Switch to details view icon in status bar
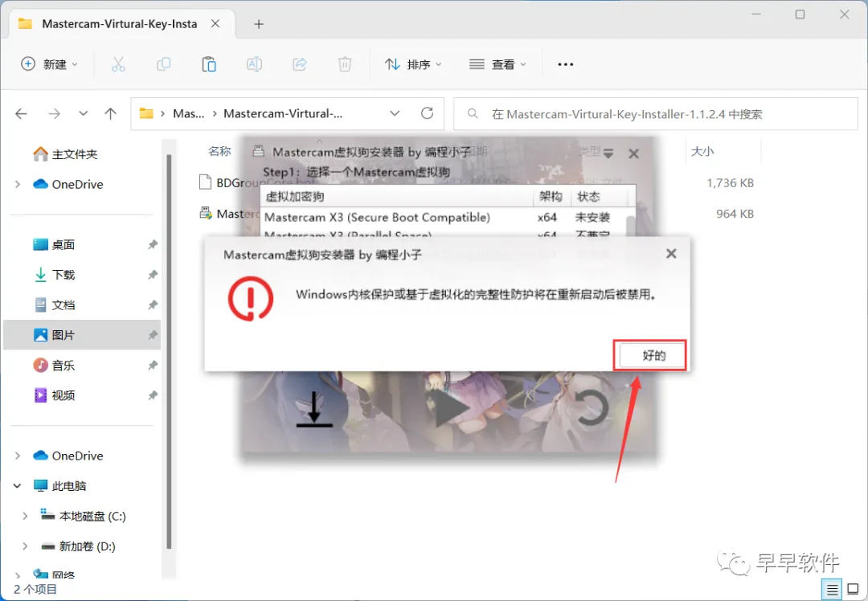Image resolution: width=868 pixels, height=601 pixels. [832, 591]
